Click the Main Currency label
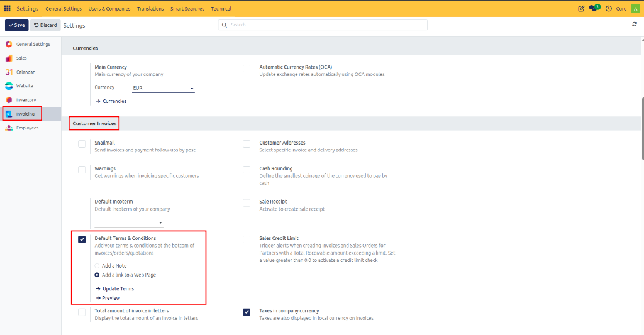The height and width of the screenshot is (335, 644). (x=111, y=67)
